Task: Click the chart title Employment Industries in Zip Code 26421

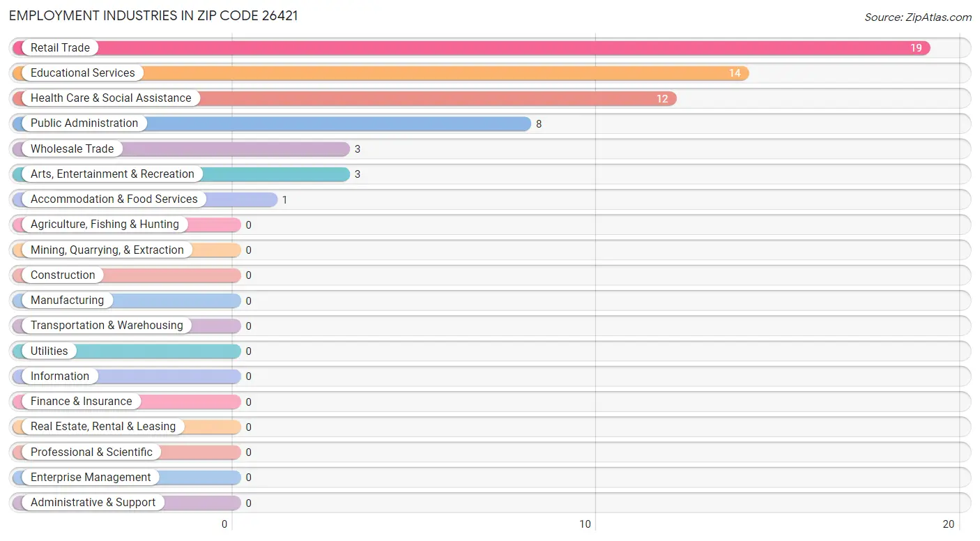Action: [153, 15]
